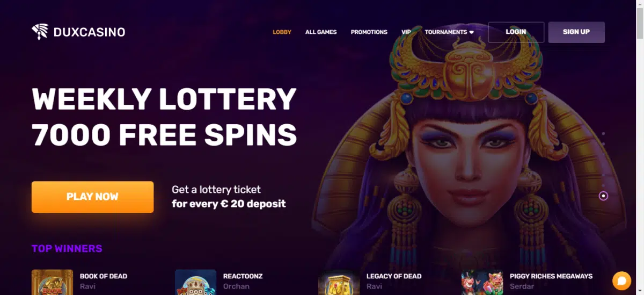
Task: Go to the Lobby tab
Action: point(282,32)
